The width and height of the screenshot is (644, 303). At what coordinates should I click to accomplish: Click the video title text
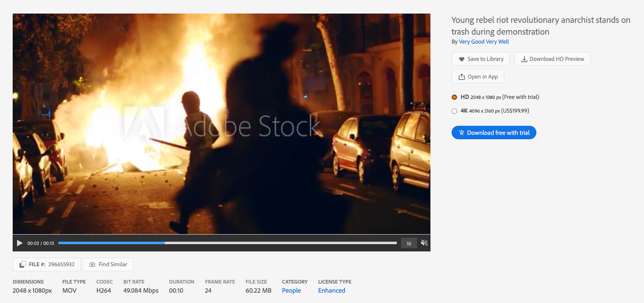pos(541,26)
